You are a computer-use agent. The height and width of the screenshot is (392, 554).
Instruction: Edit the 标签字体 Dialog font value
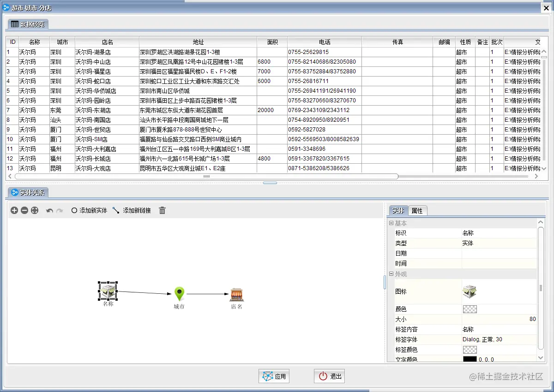500,339
